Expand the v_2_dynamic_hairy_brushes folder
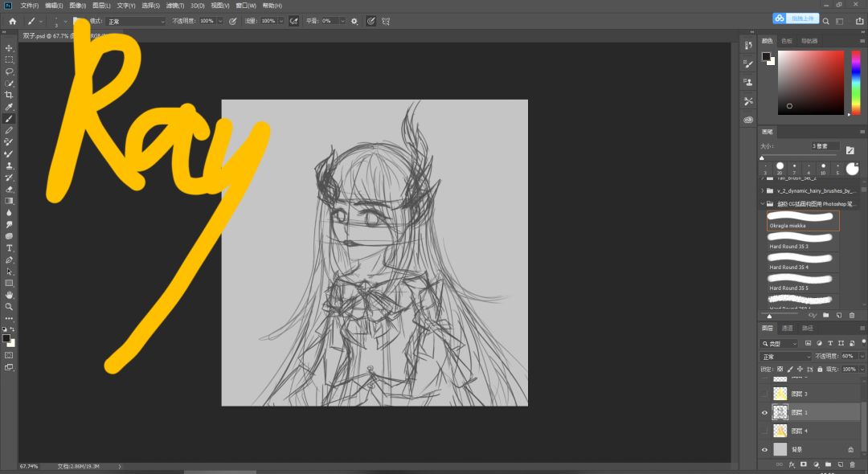This screenshot has height=474, width=868. (763, 191)
